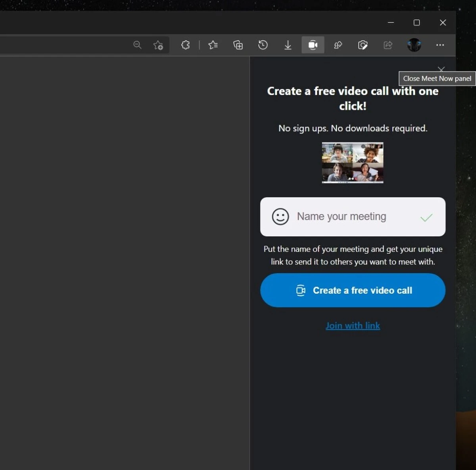Click the Name your meeting input field

click(349, 217)
